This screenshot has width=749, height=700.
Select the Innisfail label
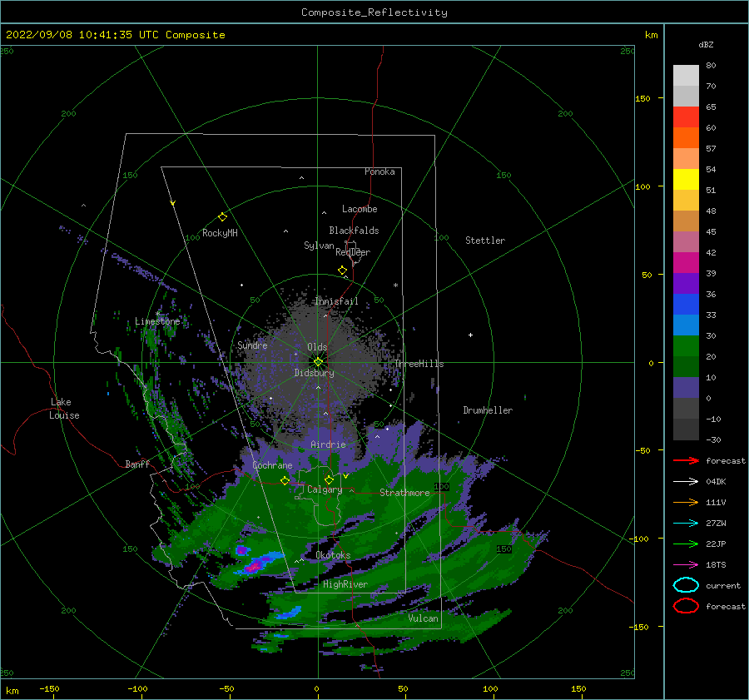click(336, 301)
